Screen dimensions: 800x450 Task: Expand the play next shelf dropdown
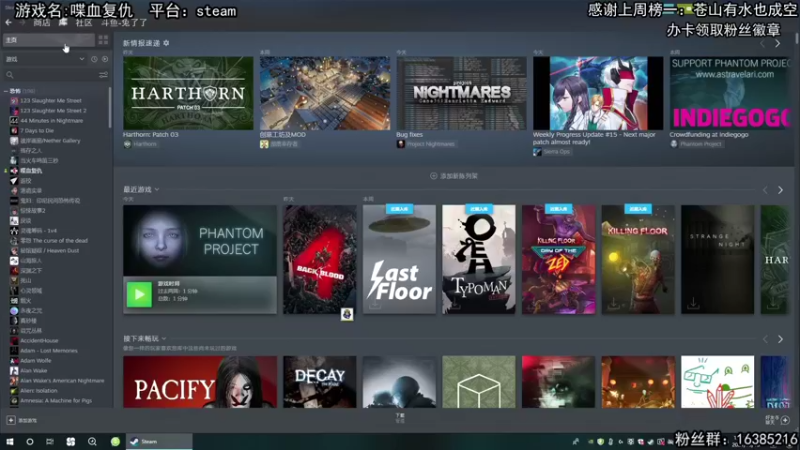164,338
